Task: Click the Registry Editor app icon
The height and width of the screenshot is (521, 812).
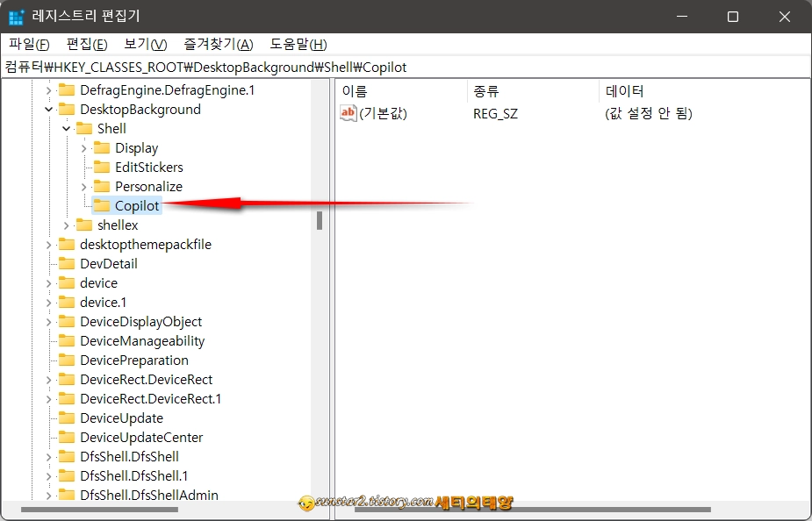Action: pyautogui.click(x=17, y=17)
